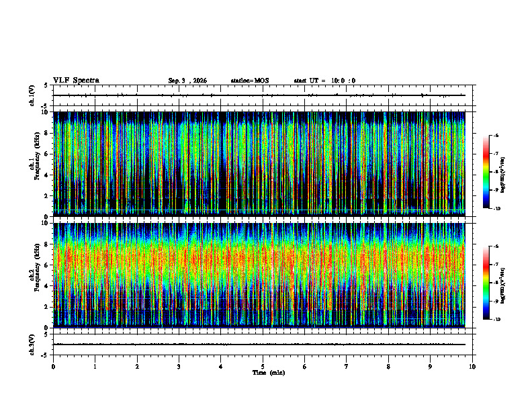
Task: Click the ch.2 spectrogram color bar
Action: [x=486, y=283]
